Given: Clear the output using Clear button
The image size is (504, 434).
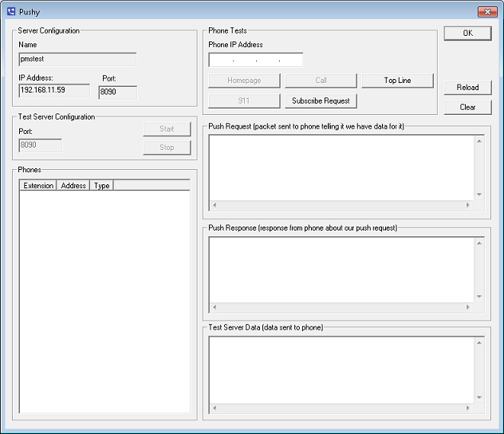Looking at the screenshot, I should [467, 107].
